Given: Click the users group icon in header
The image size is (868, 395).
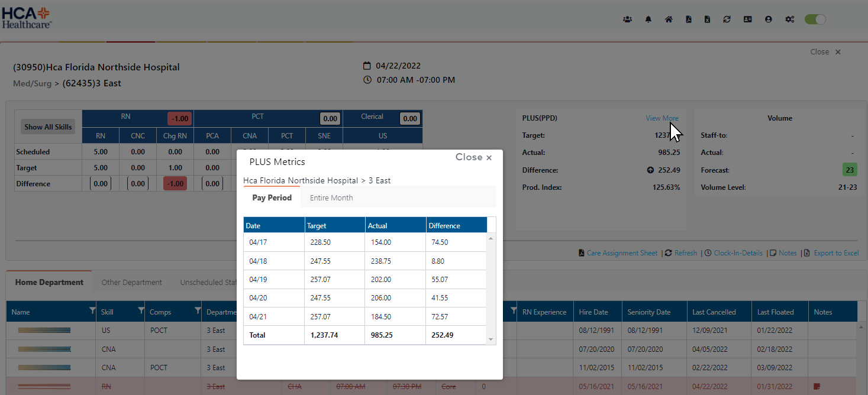Looking at the screenshot, I should click(627, 20).
